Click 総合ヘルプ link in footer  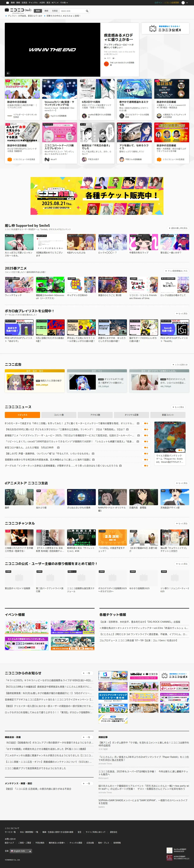[9, 843]
